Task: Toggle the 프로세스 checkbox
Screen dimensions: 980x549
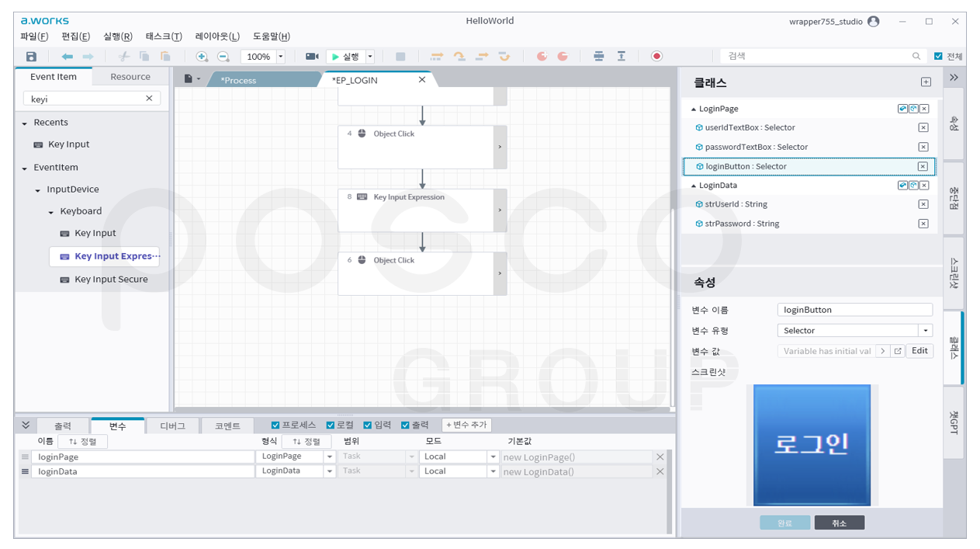Action: pyautogui.click(x=275, y=425)
